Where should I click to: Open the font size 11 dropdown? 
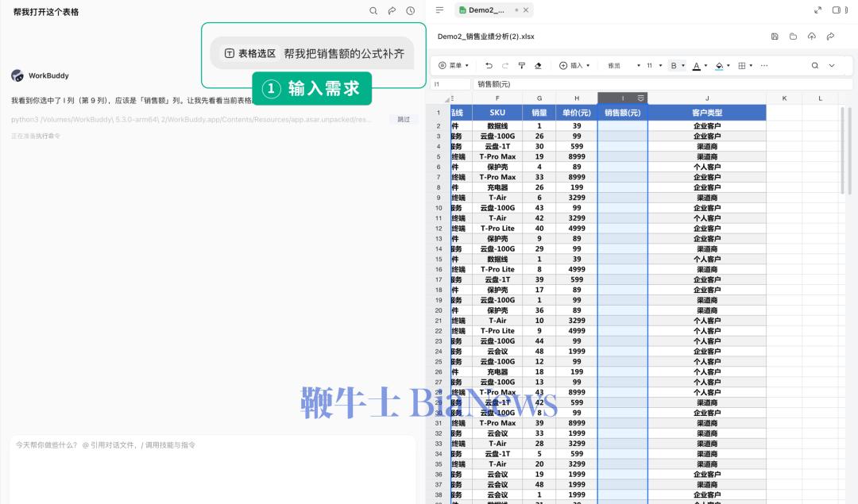(x=654, y=66)
